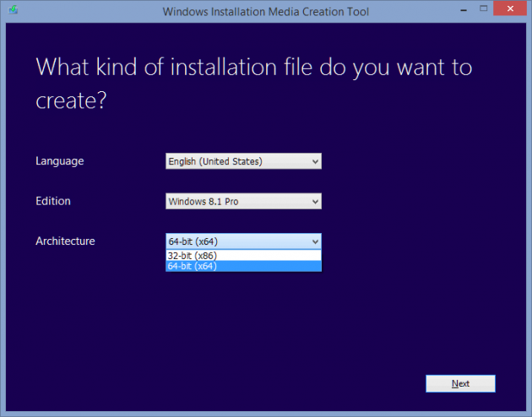This screenshot has height=417, width=532.
Task: Click the Edition label
Action: pos(53,201)
